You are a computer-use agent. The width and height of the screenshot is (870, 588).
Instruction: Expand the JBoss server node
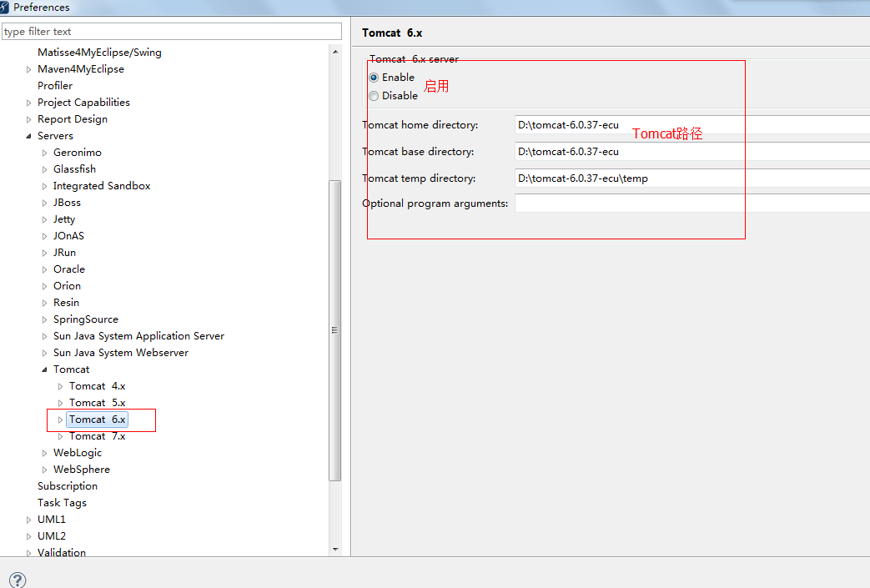pyautogui.click(x=45, y=203)
